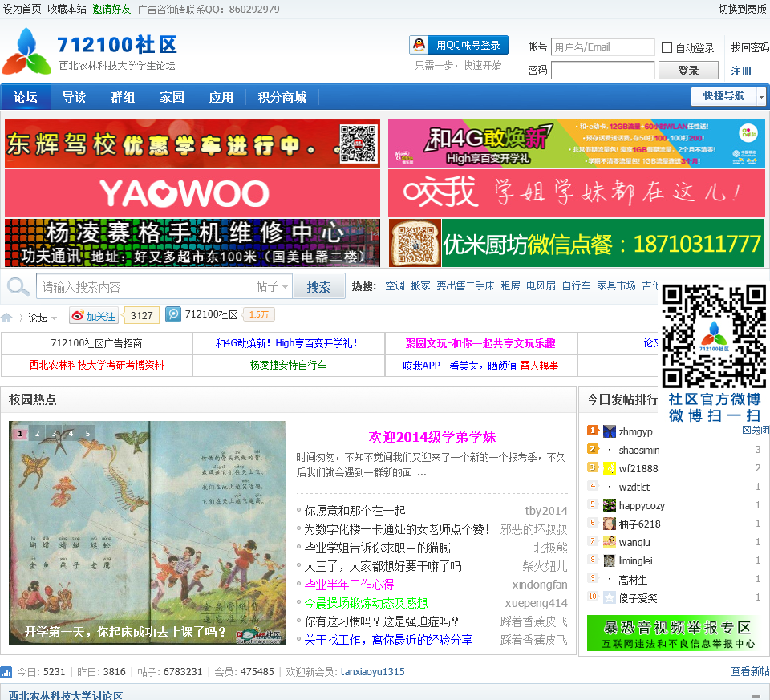Click the 登录 button

(x=688, y=71)
